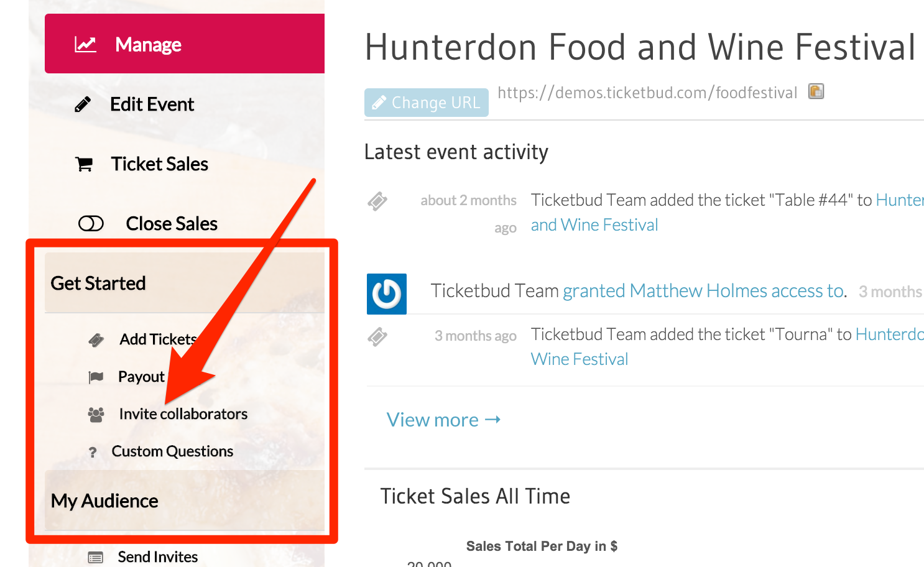
Task: Click the Add Tickets ticket icon
Action: 96,339
